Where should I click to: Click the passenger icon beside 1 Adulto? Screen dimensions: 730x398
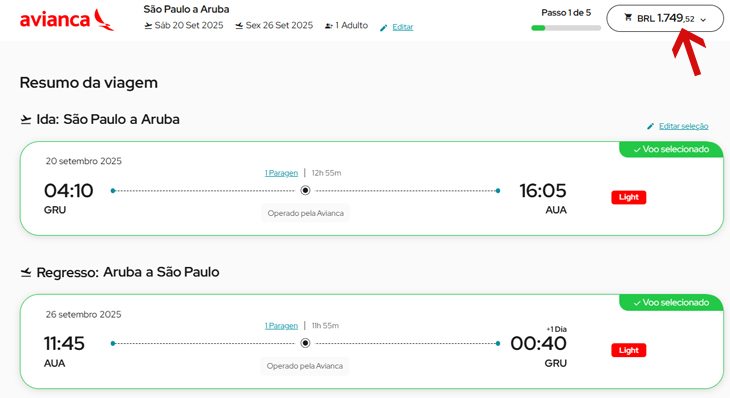[x=329, y=26]
